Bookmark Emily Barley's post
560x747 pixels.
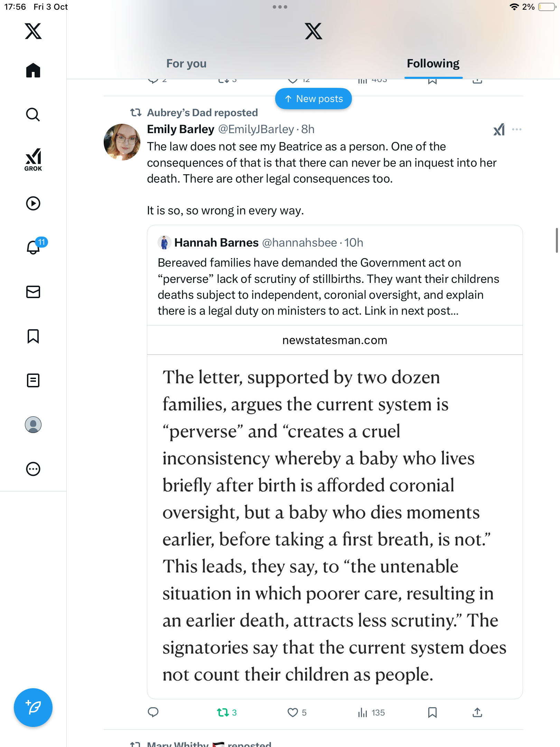432,712
